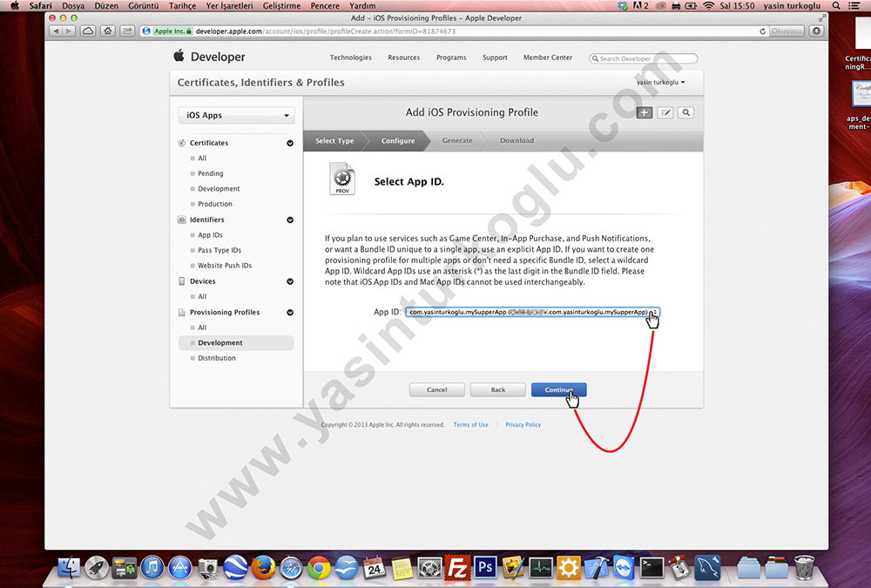
Task: Select Pending under Certificates
Action: 211,173
